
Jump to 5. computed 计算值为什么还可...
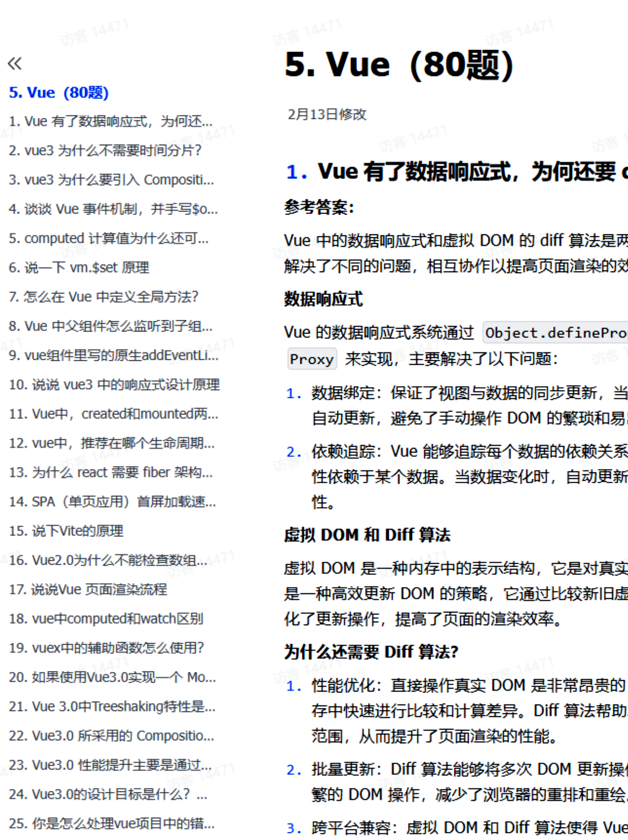pos(108,238)
